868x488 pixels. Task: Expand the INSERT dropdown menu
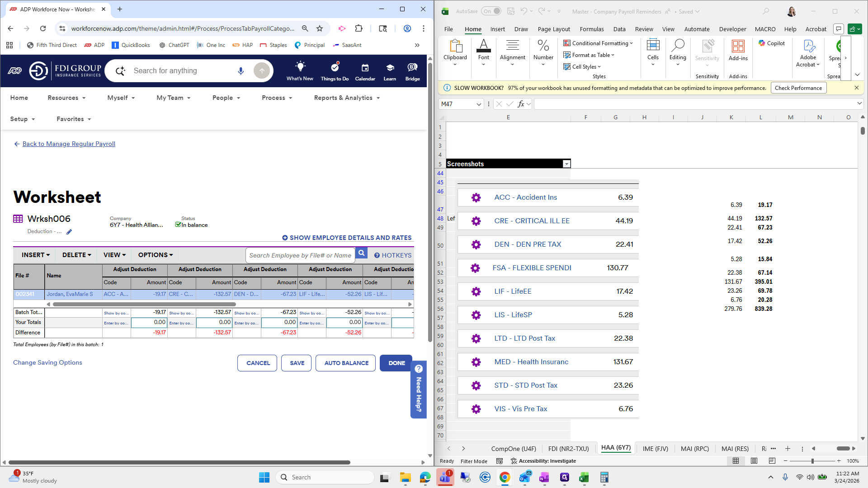[35, 255]
